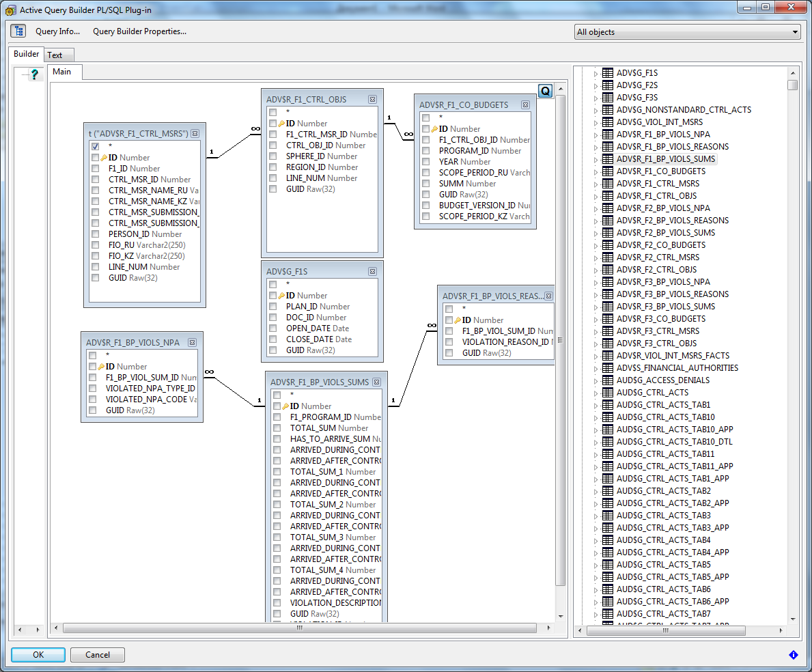Check PLAN_ID field in ADV$G_F1S
Viewport: 812px width, 672px height.
point(273,307)
